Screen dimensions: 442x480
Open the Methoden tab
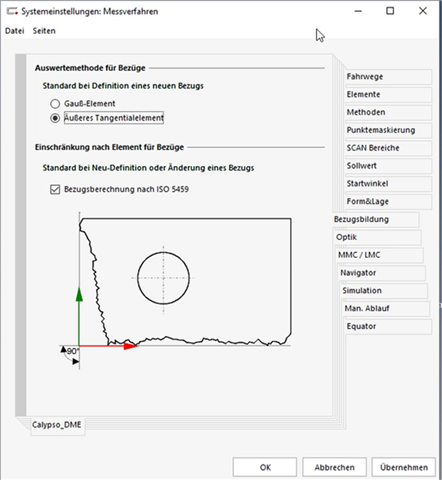tap(388, 112)
